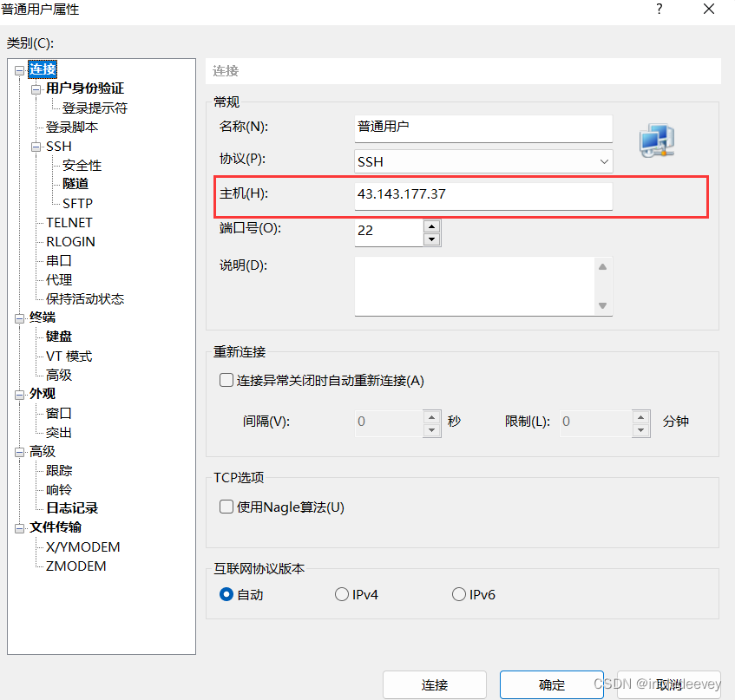Select 跟踪 tree item
735x700 pixels.
tap(59, 470)
